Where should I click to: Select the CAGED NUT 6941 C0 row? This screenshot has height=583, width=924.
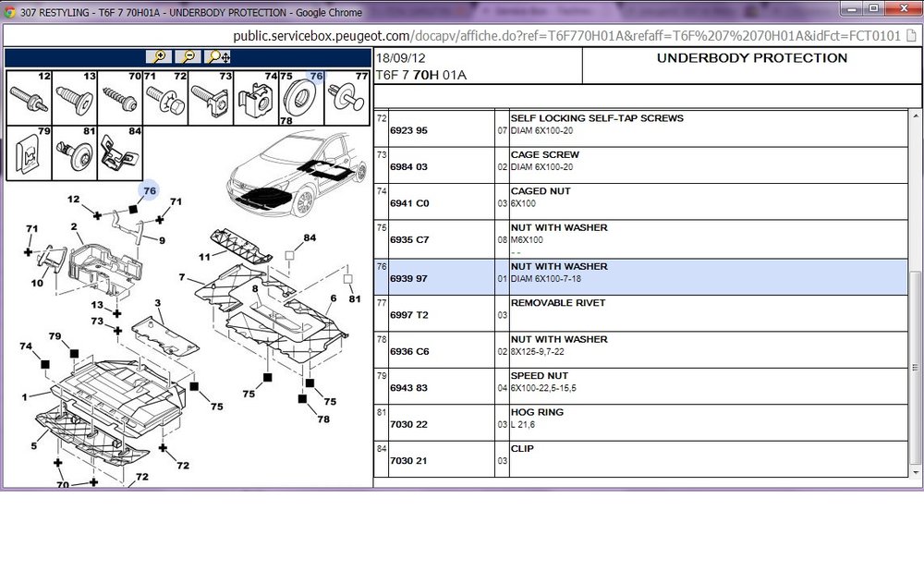(640, 202)
